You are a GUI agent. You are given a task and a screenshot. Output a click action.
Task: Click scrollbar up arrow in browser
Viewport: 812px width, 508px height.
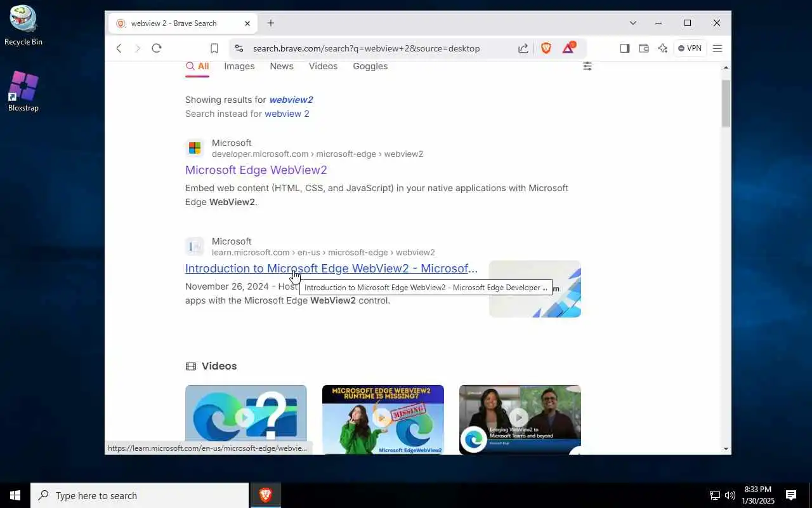pyautogui.click(x=726, y=67)
